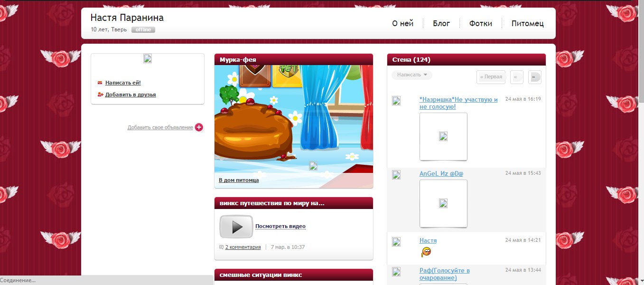This screenshot has height=285, width=644.
Task: Click the timestamp 24 мая в 16:19
Action: click(523, 99)
